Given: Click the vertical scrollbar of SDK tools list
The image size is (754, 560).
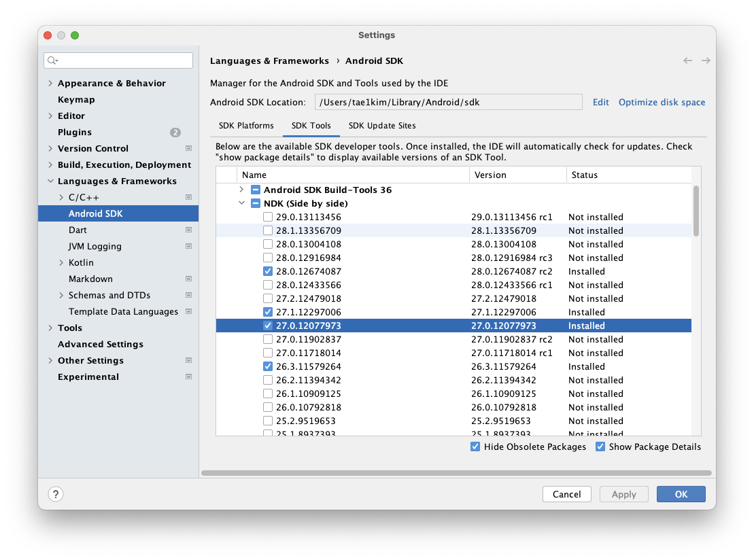Looking at the screenshot, I should tap(696, 211).
